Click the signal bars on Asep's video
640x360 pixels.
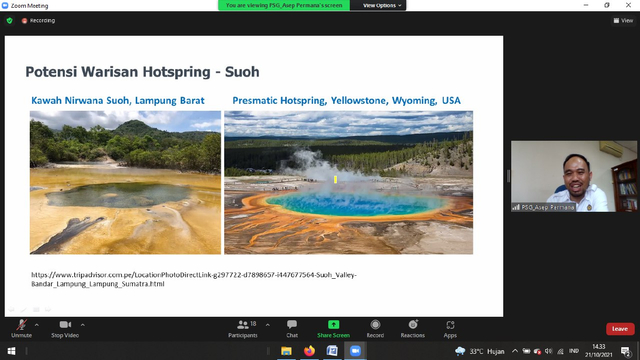pos(516,207)
